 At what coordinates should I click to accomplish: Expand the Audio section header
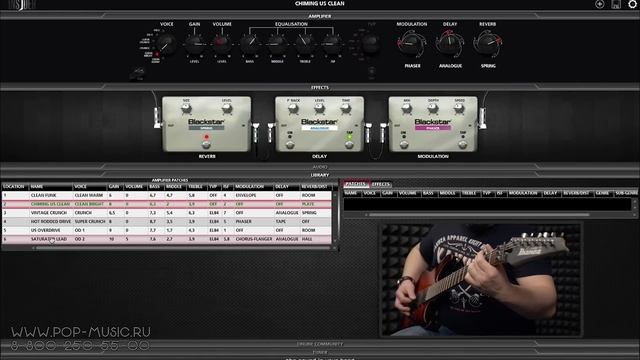(x=320, y=167)
